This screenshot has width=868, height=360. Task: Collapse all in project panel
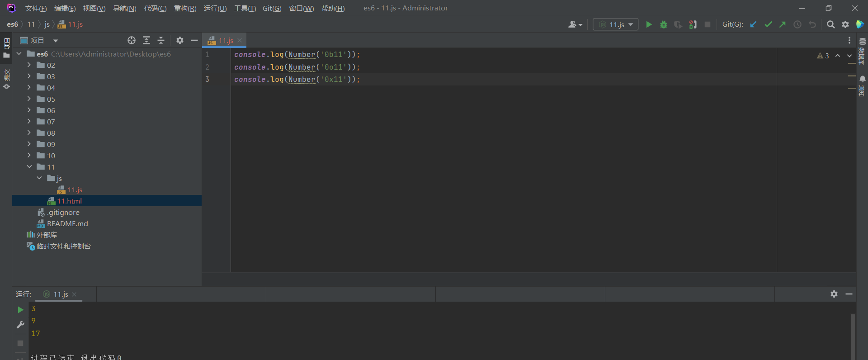coord(161,40)
